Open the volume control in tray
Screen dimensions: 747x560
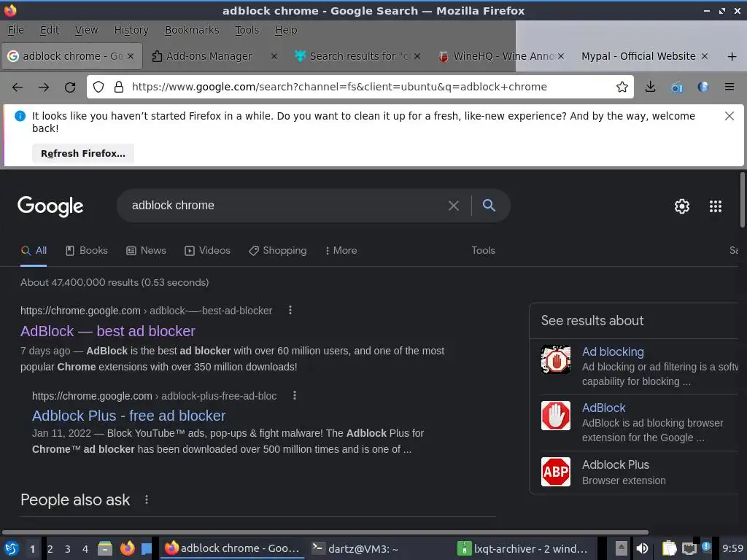(x=642, y=548)
